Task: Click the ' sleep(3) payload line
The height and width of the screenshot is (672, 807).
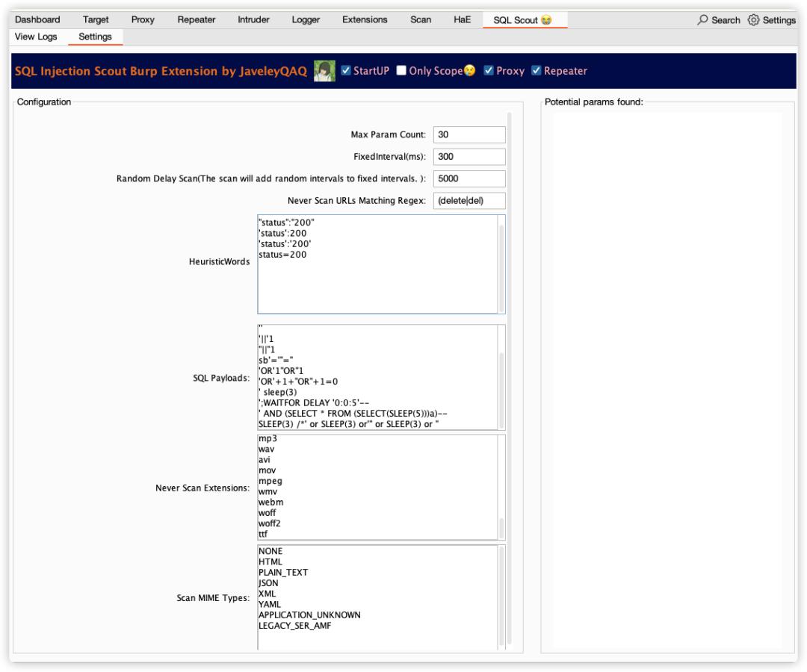Action: point(277,392)
